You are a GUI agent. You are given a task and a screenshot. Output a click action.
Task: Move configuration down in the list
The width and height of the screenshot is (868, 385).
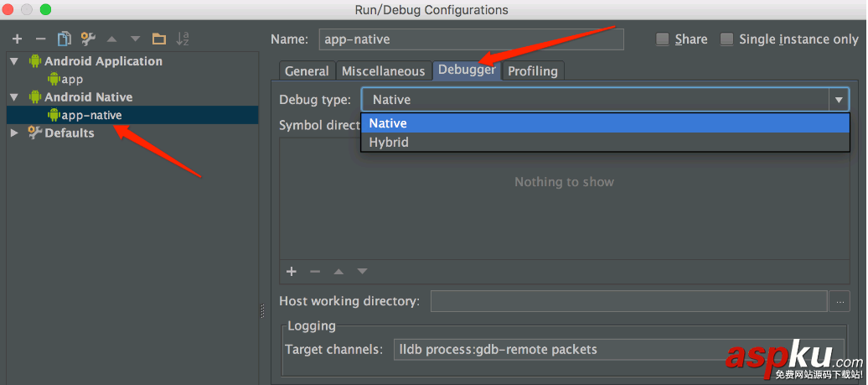[x=135, y=39]
